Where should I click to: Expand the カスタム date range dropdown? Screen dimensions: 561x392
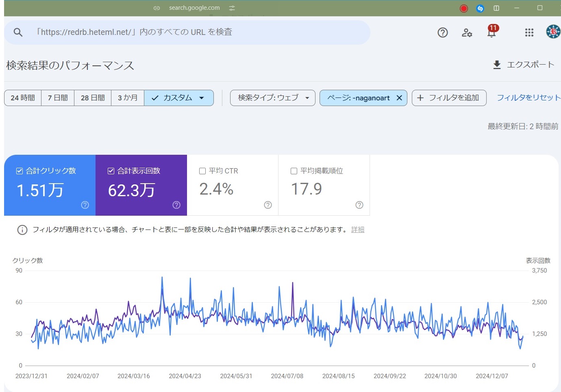pyautogui.click(x=179, y=98)
